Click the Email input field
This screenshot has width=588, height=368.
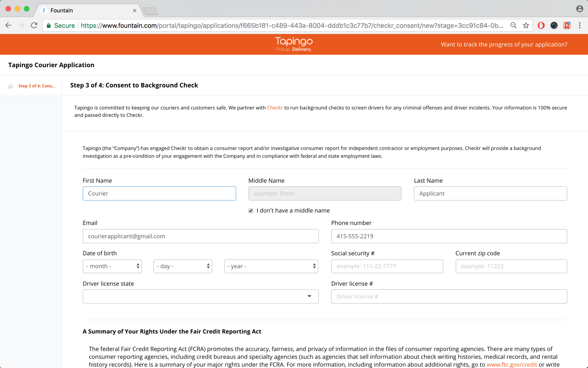[x=201, y=236]
